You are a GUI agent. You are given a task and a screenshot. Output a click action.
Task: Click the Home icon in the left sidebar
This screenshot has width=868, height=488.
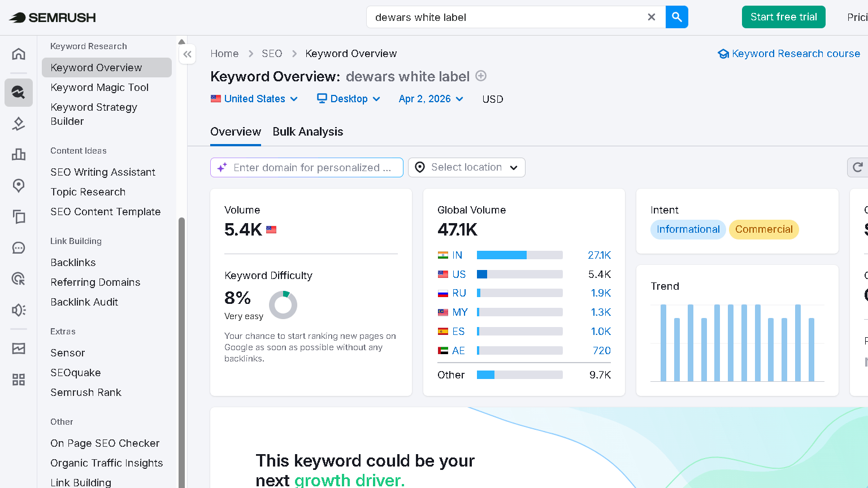18,53
